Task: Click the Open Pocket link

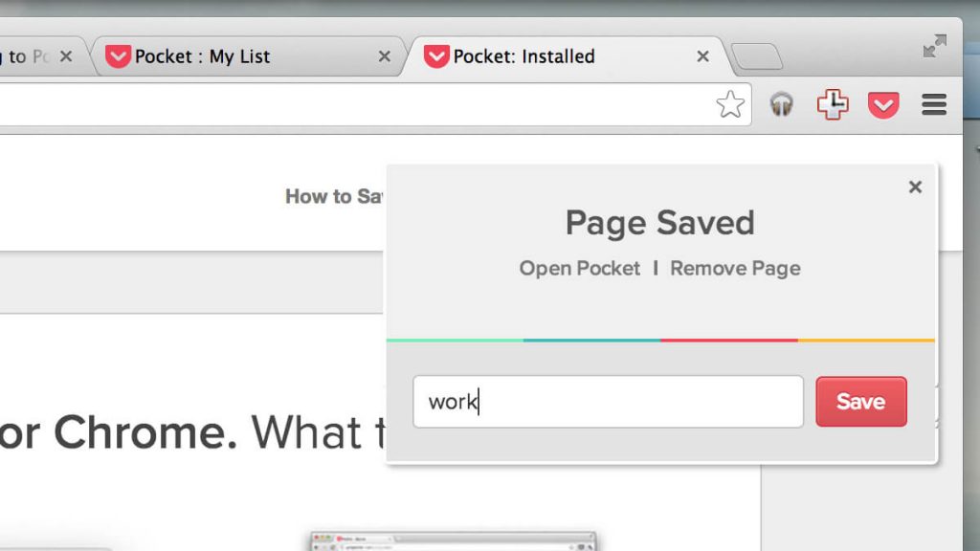Action: (x=579, y=269)
